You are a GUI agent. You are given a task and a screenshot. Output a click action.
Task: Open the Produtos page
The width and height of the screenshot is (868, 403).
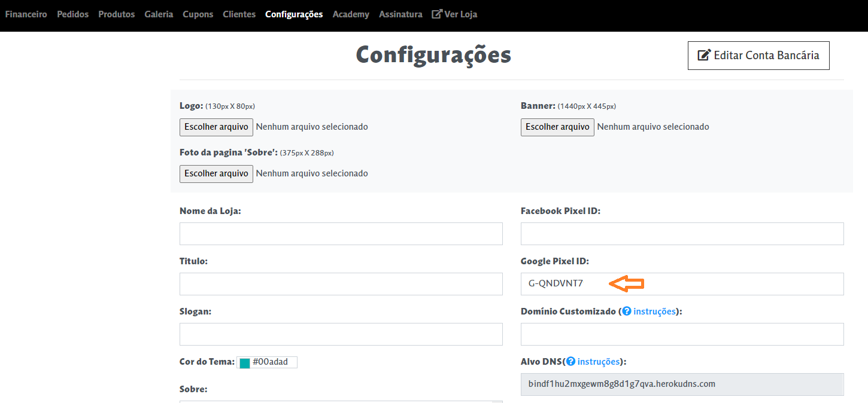point(117,14)
